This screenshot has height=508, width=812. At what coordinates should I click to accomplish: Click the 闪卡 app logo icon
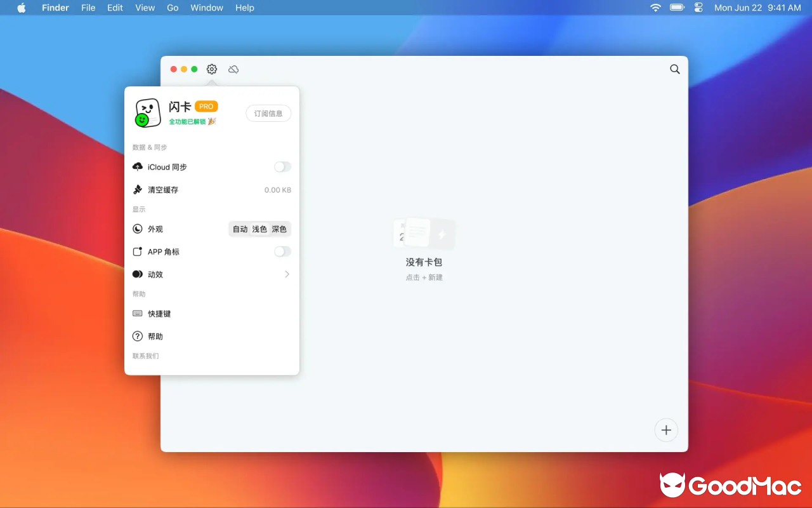tap(148, 113)
